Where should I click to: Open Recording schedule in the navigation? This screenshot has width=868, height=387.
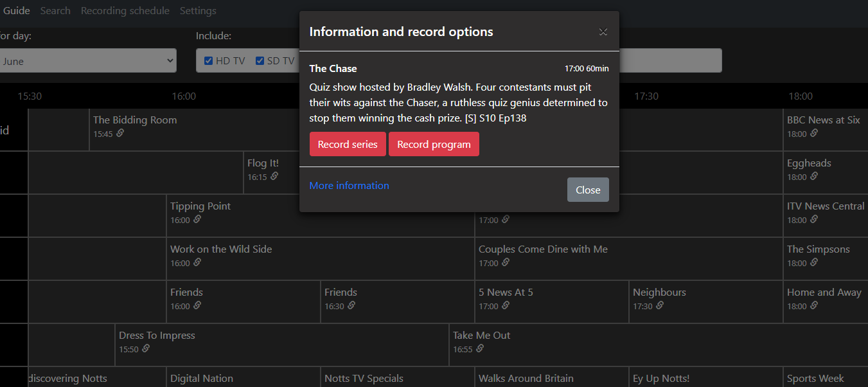point(125,11)
